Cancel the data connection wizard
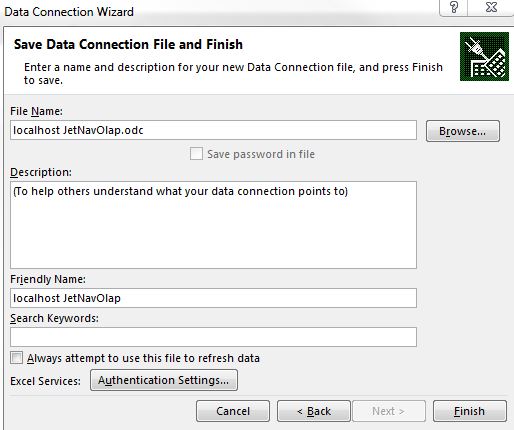 [233, 411]
